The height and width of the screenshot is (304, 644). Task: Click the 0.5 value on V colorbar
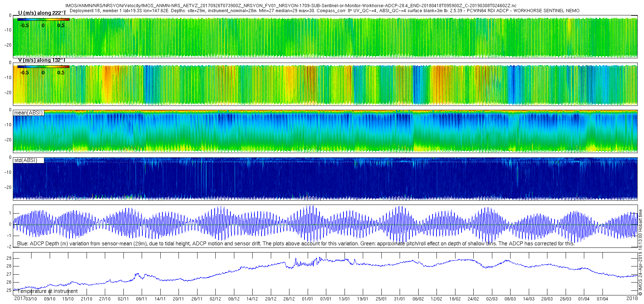[x=61, y=73]
